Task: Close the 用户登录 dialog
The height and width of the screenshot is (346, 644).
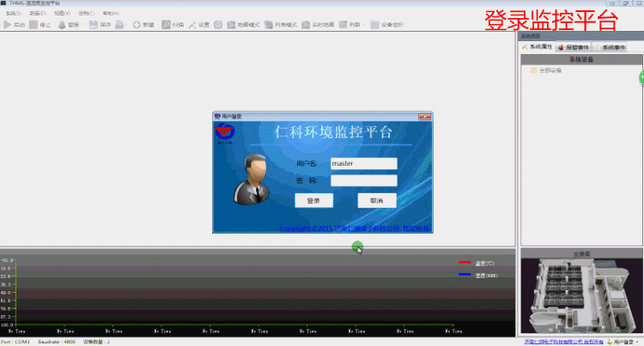Action: point(424,117)
